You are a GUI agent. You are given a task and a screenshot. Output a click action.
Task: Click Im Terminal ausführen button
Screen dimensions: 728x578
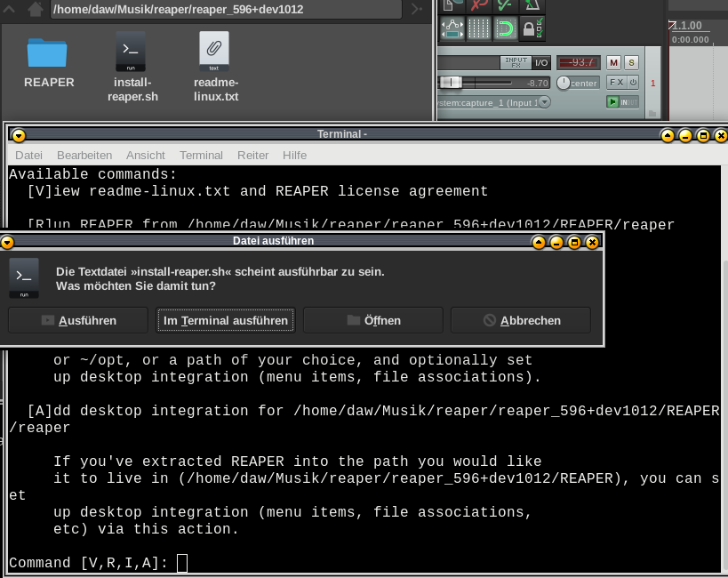tap(226, 320)
